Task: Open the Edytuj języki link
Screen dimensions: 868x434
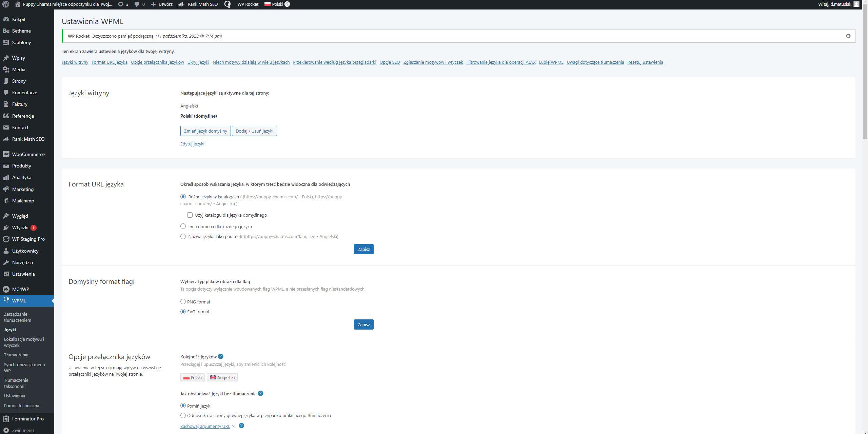Action: point(192,144)
